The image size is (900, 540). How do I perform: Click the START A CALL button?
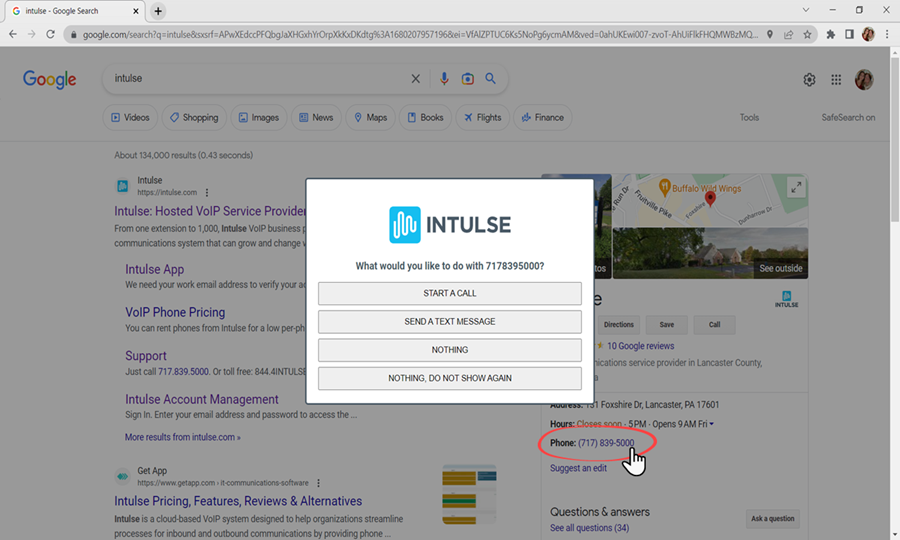click(449, 293)
